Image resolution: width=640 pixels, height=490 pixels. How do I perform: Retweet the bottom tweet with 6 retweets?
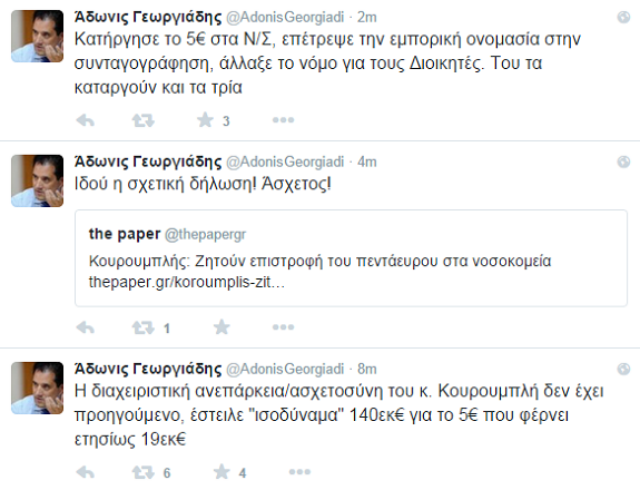click(143, 472)
